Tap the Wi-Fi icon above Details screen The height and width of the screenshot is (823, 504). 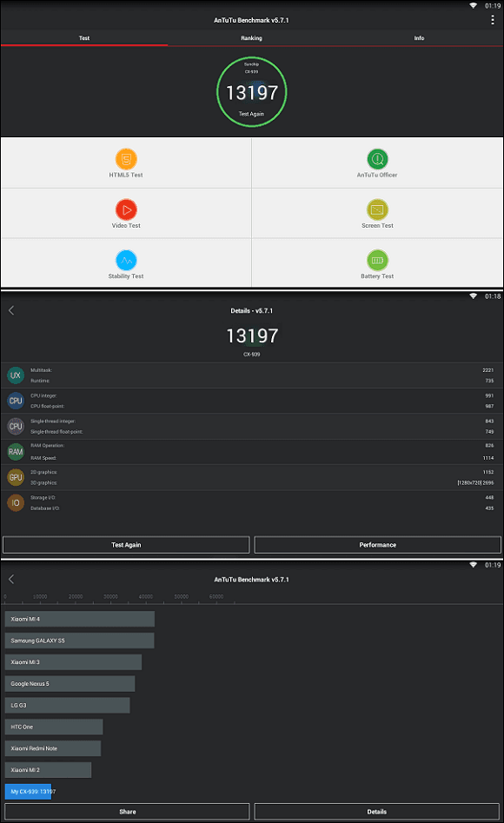(473, 296)
